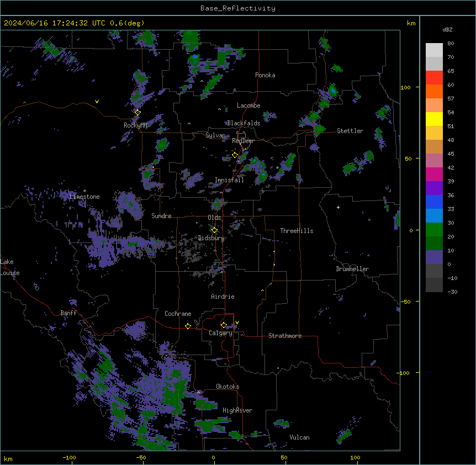Click the RedDeer city label
The height and width of the screenshot is (465, 476).
pyautogui.click(x=243, y=141)
